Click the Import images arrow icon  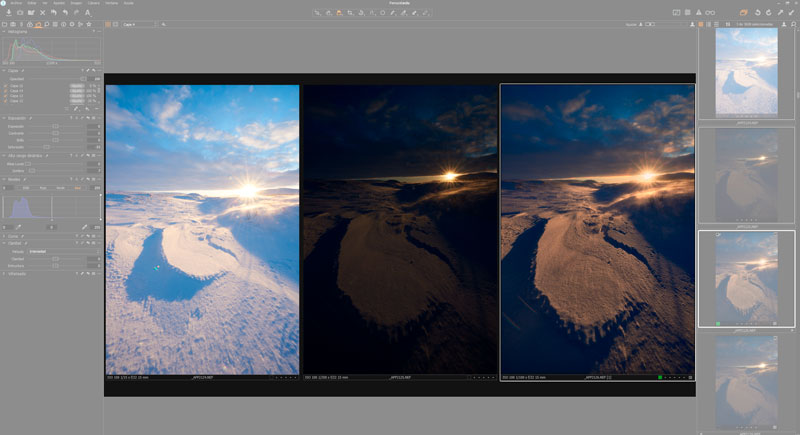tap(7, 13)
